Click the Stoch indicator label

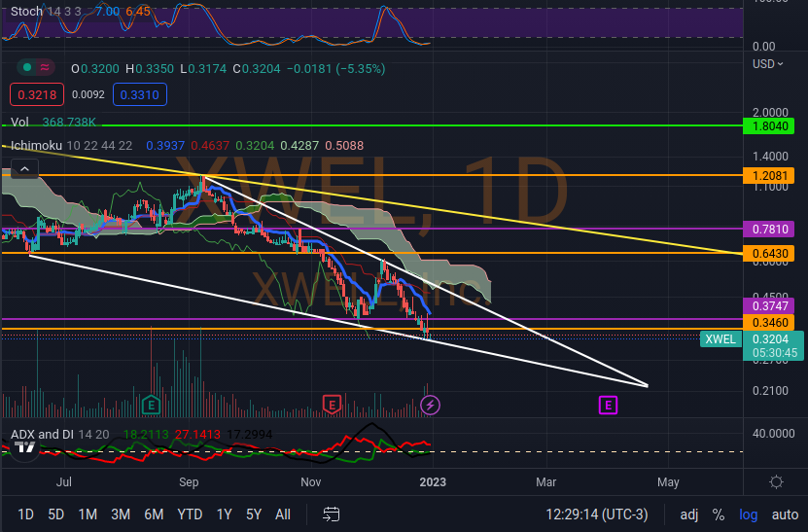pyautogui.click(x=26, y=12)
